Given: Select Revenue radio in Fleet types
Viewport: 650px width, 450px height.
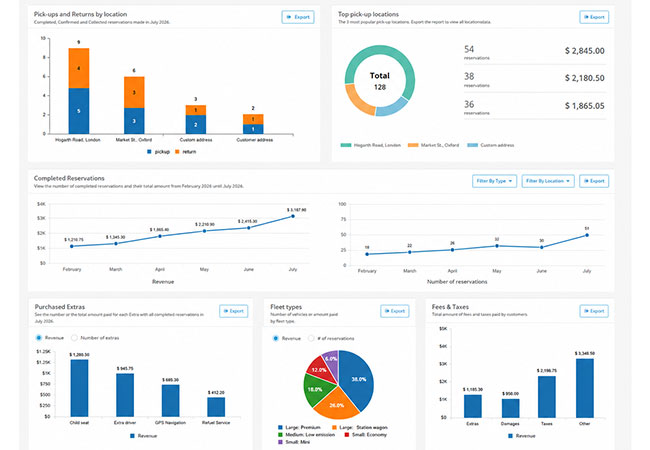Looking at the screenshot, I should [276, 339].
